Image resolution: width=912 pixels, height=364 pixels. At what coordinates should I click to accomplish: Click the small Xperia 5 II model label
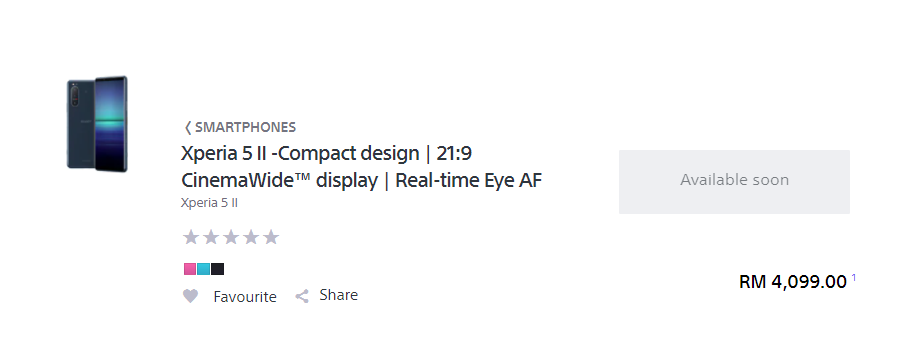(209, 203)
